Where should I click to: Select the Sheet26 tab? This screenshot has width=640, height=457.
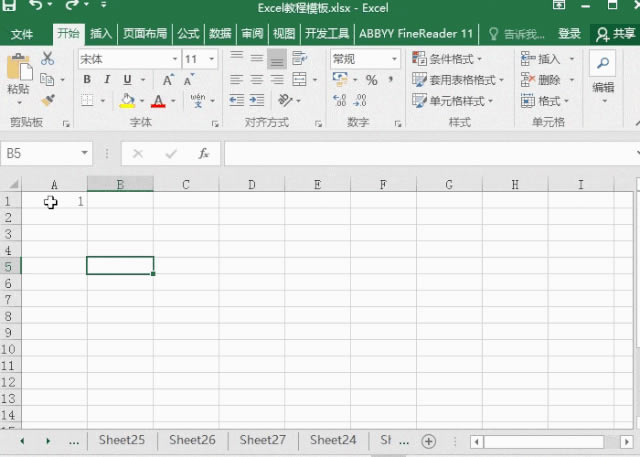click(192, 440)
